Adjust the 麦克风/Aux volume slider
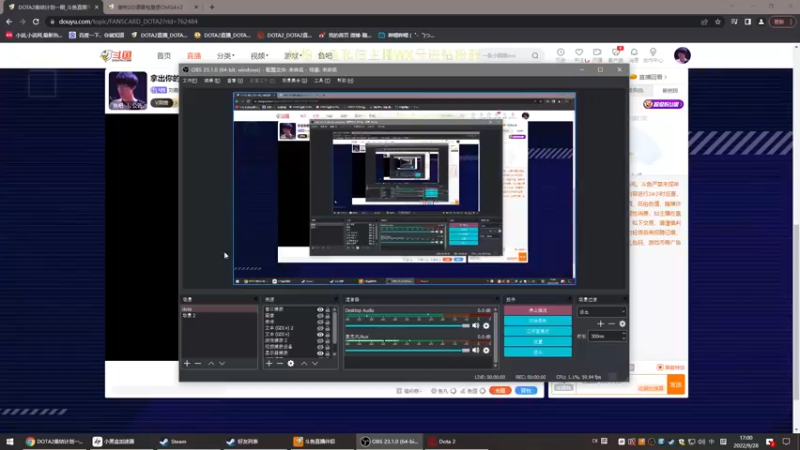Image resolution: width=800 pixels, height=450 pixels. pyautogui.click(x=407, y=350)
